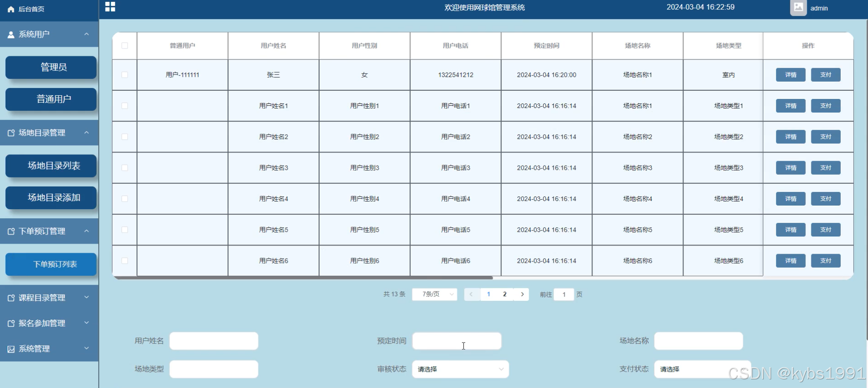This screenshot has height=388, width=868.
Task: Click the icon beside 下单预订管理
Action: 11,231
